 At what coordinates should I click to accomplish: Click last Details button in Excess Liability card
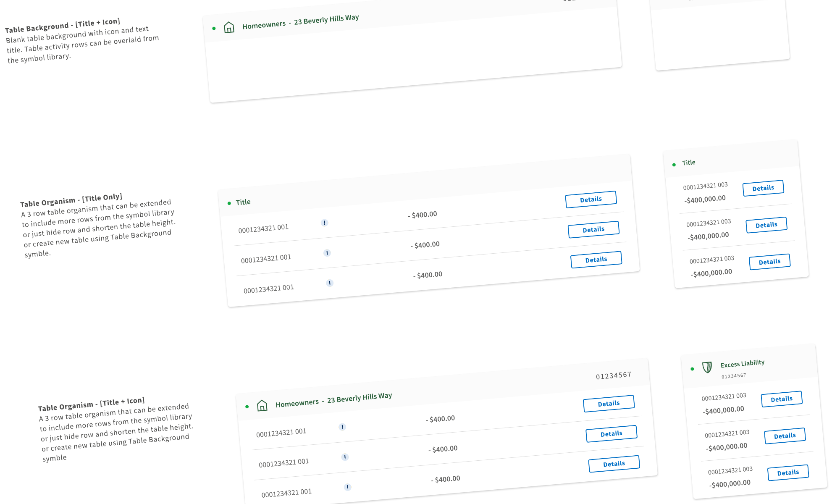(788, 472)
